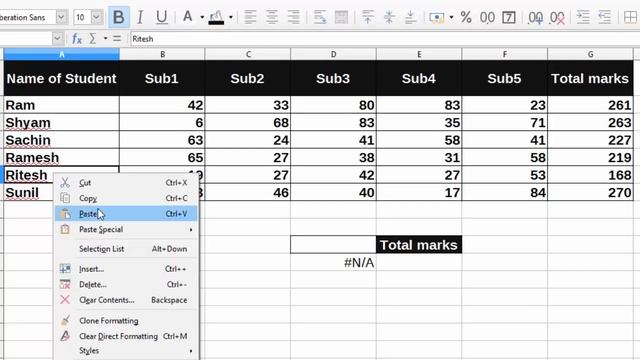640x360 pixels.
Task: Select the lower Total marks label cell
Action: 419,245
